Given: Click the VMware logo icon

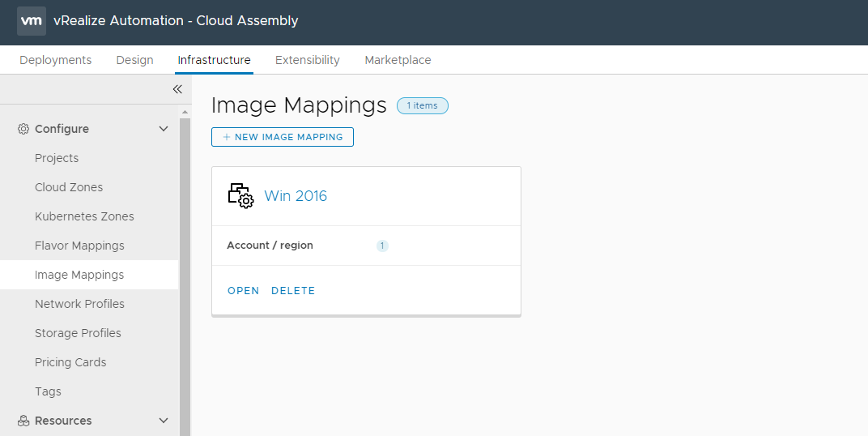Looking at the screenshot, I should click(32, 21).
